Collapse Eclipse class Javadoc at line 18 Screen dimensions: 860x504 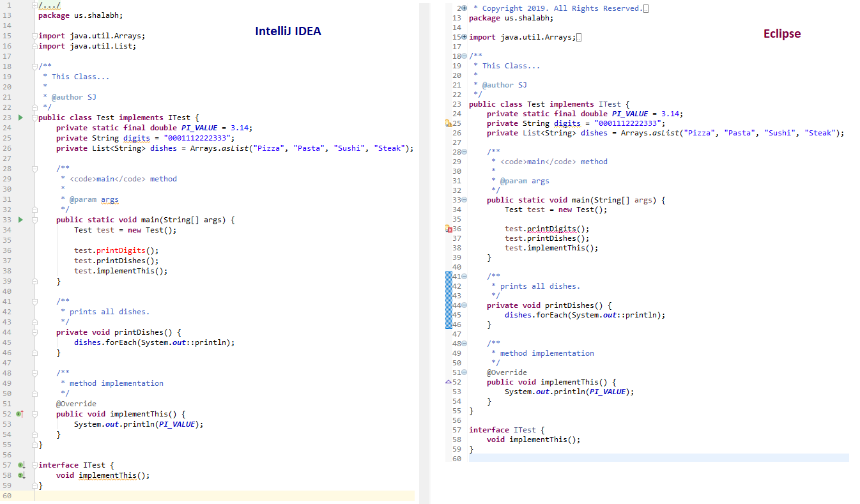[465, 56]
